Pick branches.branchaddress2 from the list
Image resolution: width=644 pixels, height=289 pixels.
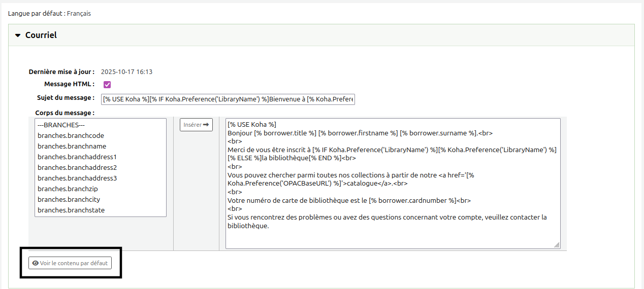click(77, 168)
